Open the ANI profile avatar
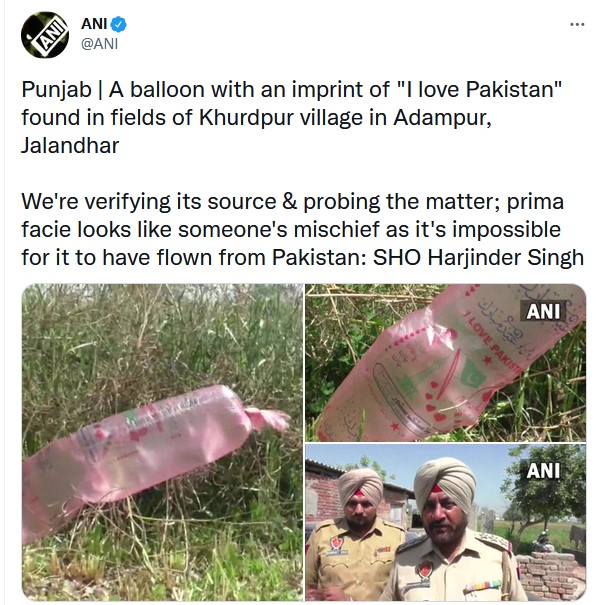Viewport: 602px width, 605px height. [x=45, y=35]
